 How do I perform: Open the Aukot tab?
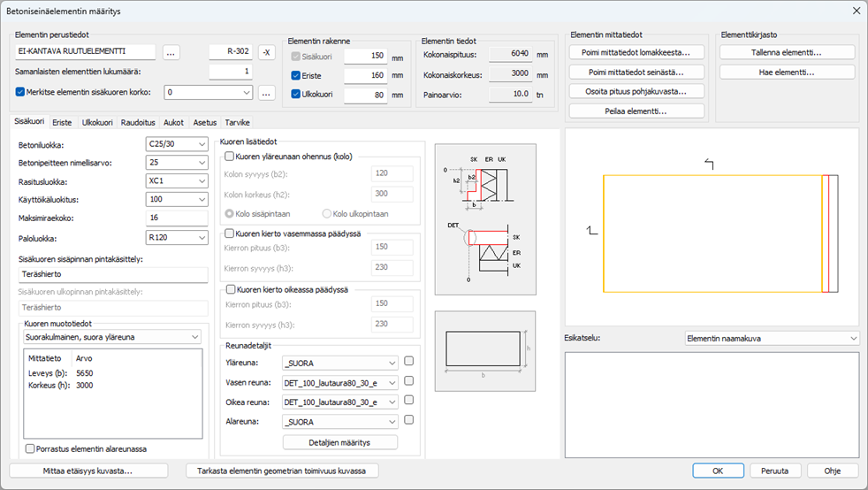tap(174, 123)
